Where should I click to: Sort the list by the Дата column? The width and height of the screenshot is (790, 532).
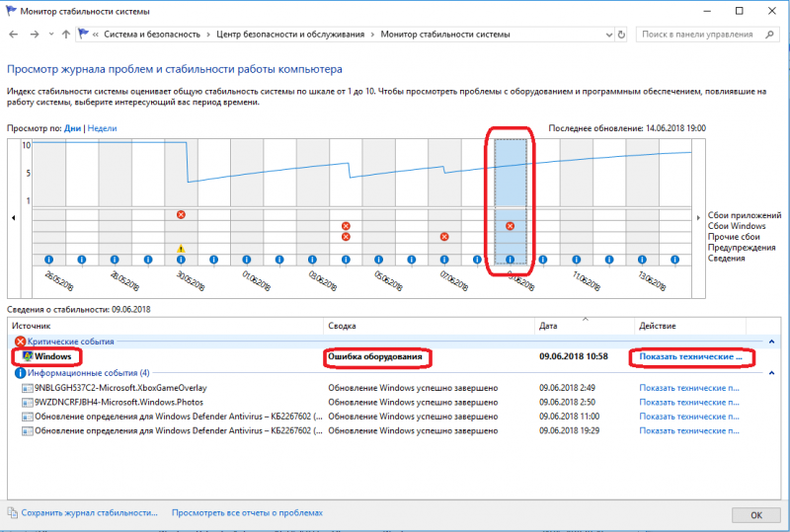[x=585, y=326]
